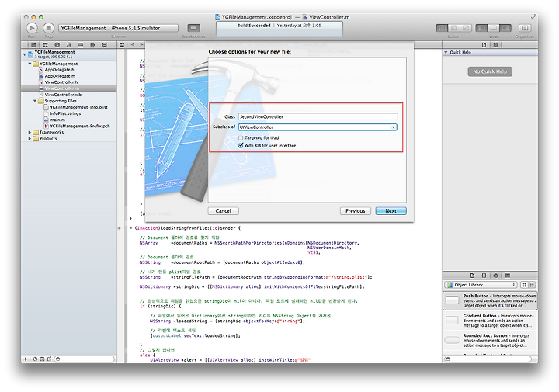Toggle the debug area view button
The image size is (559, 392).
(494, 28)
